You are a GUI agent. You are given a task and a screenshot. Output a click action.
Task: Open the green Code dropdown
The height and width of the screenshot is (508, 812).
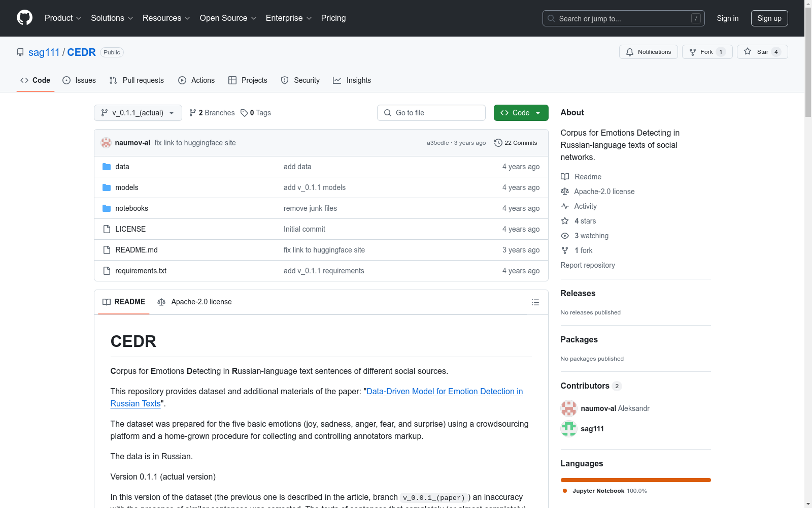click(x=521, y=113)
